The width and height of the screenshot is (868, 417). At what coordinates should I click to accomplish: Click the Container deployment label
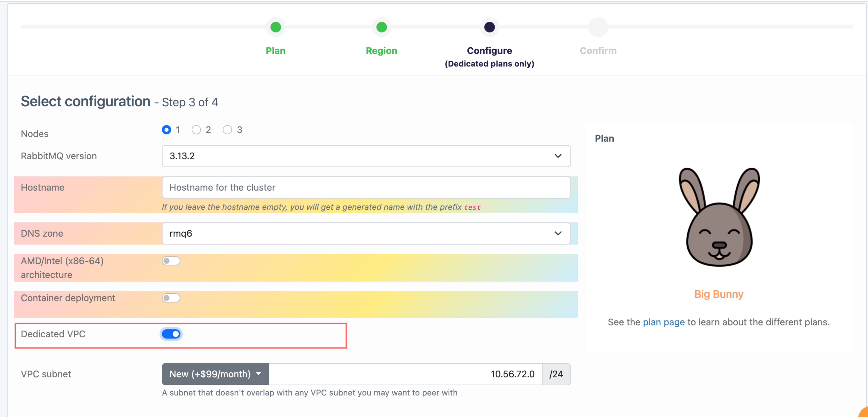pos(68,298)
